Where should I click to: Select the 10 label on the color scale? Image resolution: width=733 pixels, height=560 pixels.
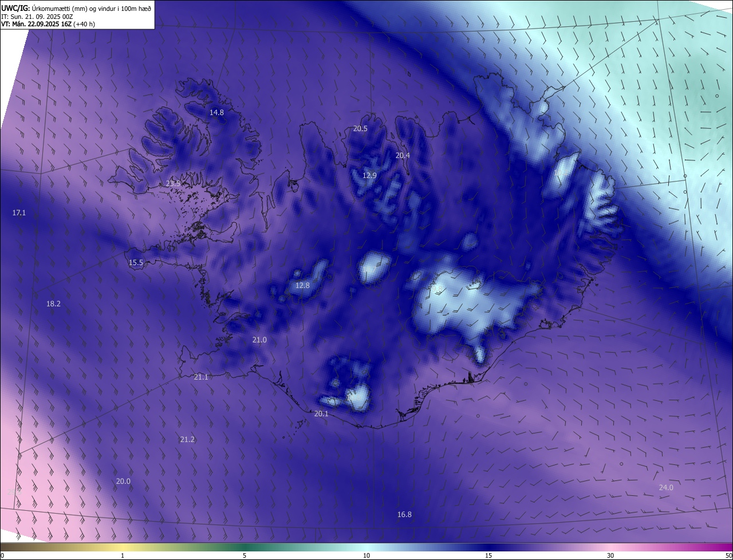[x=366, y=555]
